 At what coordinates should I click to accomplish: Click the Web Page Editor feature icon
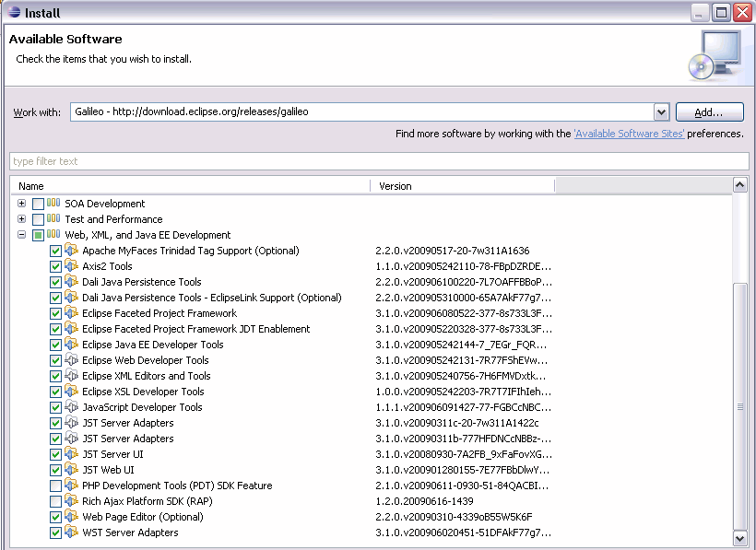[x=71, y=517]
